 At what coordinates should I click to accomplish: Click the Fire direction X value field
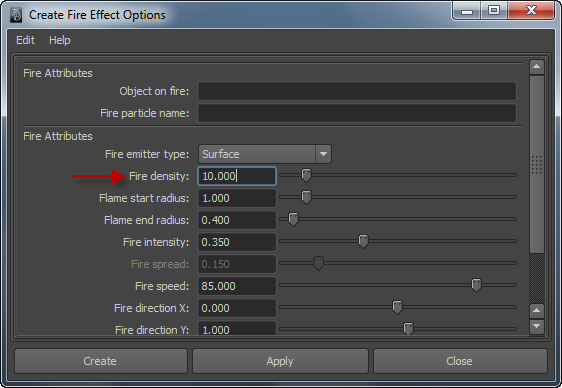tap(237, 308)
